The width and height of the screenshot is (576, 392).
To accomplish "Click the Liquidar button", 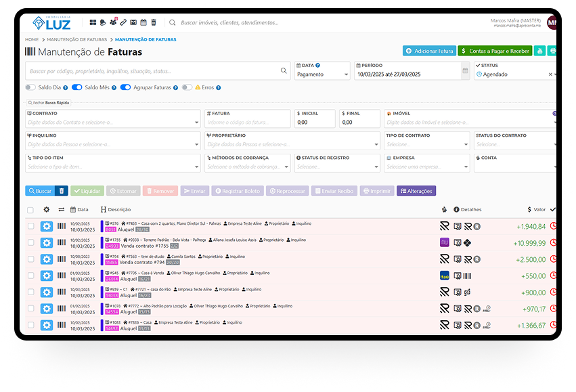I will tap(87, 191).
